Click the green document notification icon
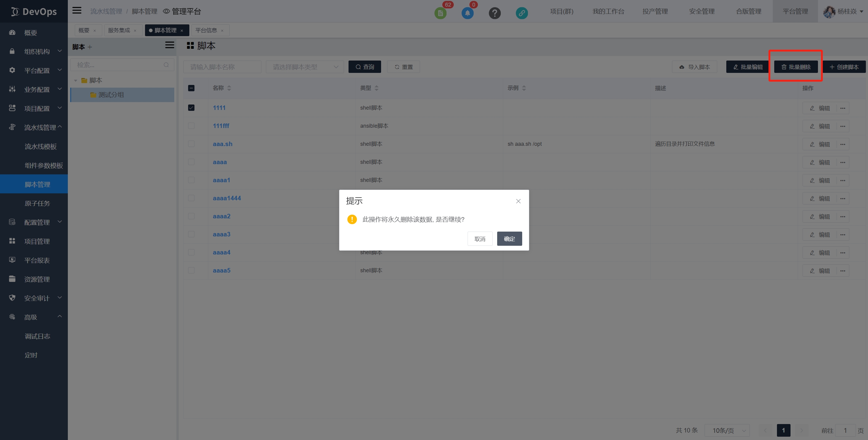Image resolution: width=868 pixels, height=440 pixels. click(440, 13)
